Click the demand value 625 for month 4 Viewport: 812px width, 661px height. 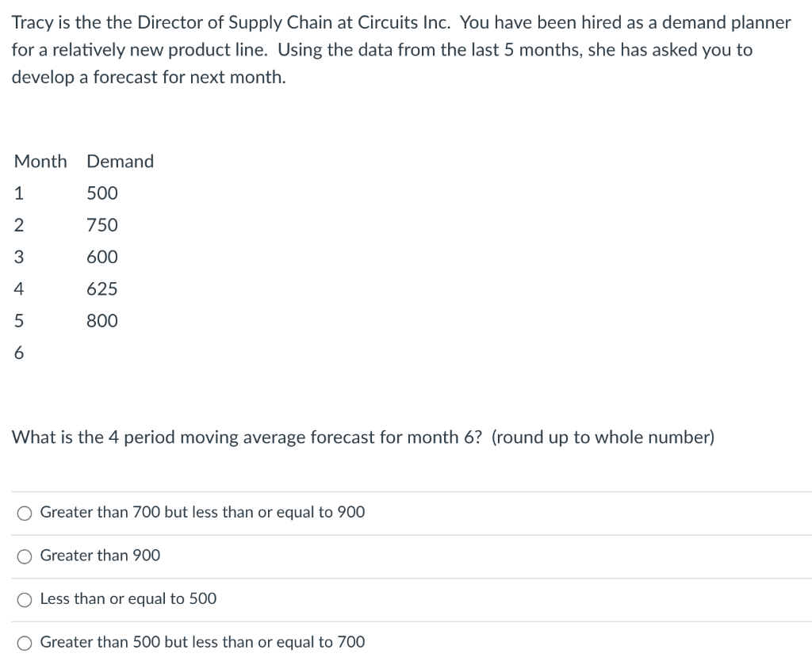[101, 288]
